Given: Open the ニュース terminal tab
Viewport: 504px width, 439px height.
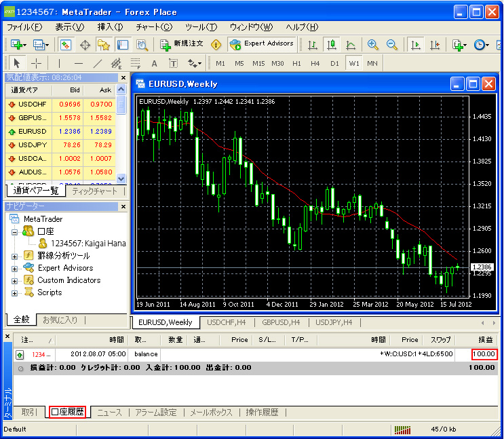Looking at the screenshot, I should [109, 413].
